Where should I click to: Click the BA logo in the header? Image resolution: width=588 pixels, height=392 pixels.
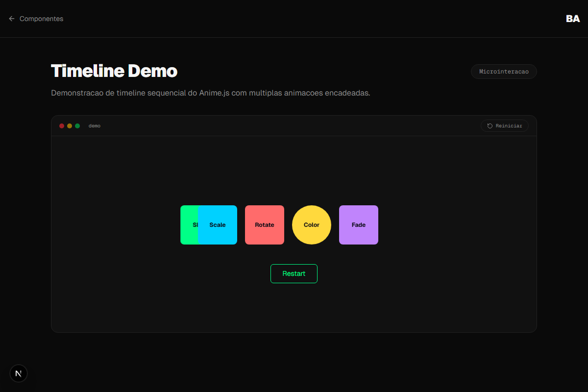(x=572, y=19)
